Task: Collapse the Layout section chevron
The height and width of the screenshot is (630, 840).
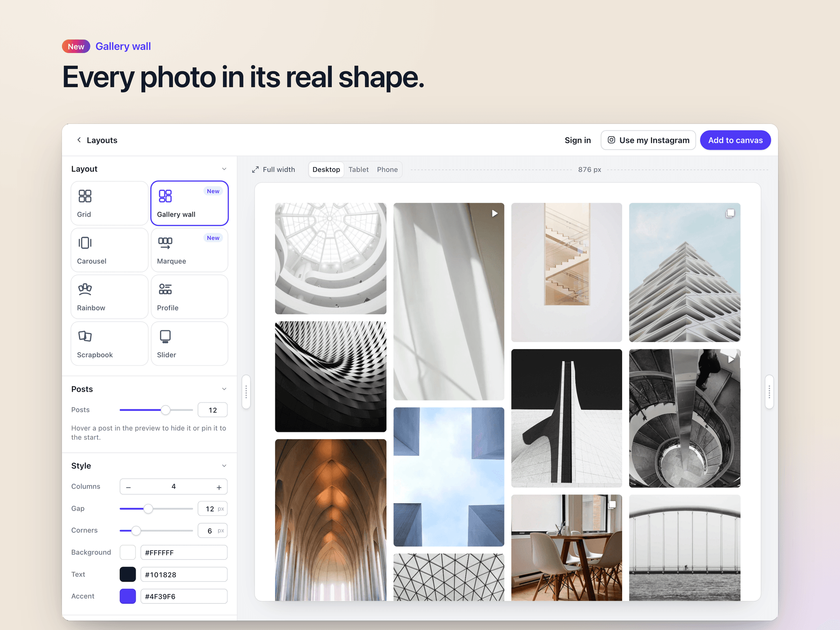Action: click(224, 169)
